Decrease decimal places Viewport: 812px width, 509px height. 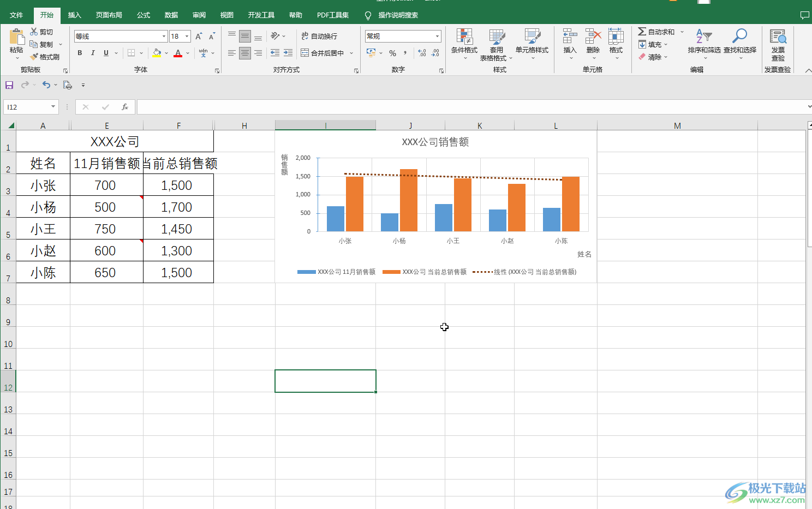pos(435,53)
